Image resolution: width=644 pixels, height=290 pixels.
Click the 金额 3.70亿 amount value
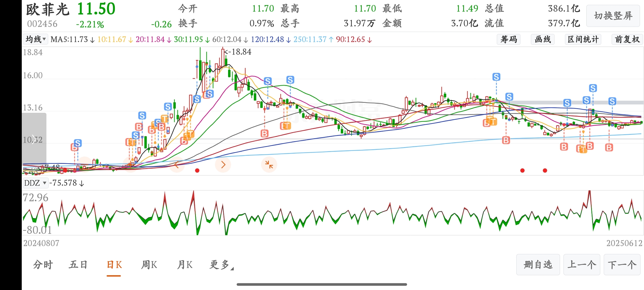[464, 23]
